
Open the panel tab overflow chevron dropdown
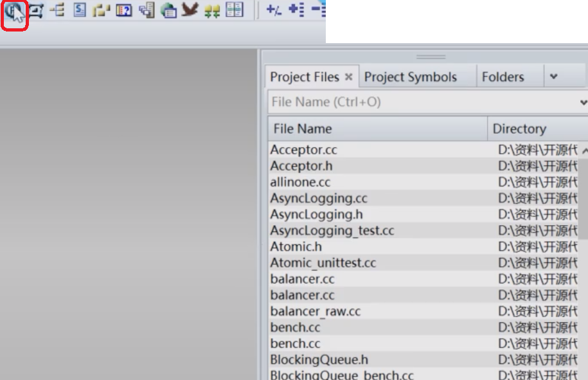click(553, 77)
